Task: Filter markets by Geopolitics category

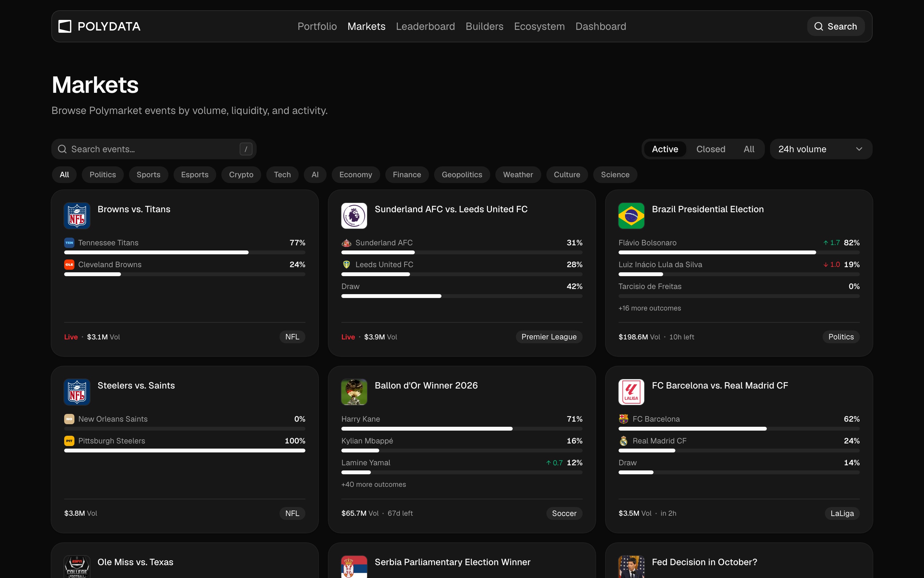Action: (x=462, y=175)
